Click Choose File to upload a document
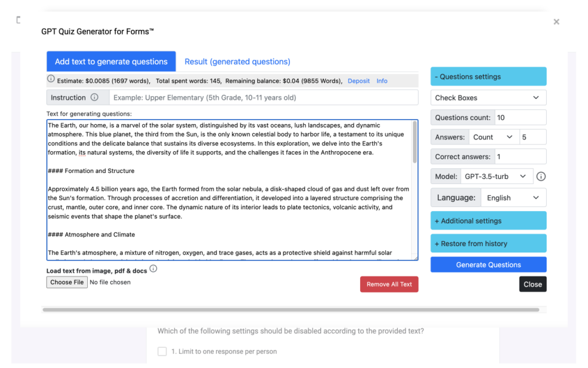Viewport: 588px width, 368px height. [x=67, y=282]
